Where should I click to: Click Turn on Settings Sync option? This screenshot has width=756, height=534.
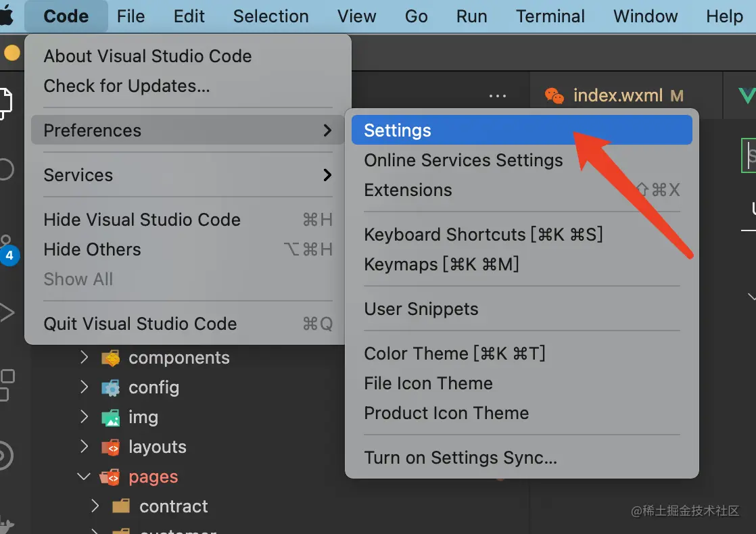pyautogui.click(x=460, y=458)
